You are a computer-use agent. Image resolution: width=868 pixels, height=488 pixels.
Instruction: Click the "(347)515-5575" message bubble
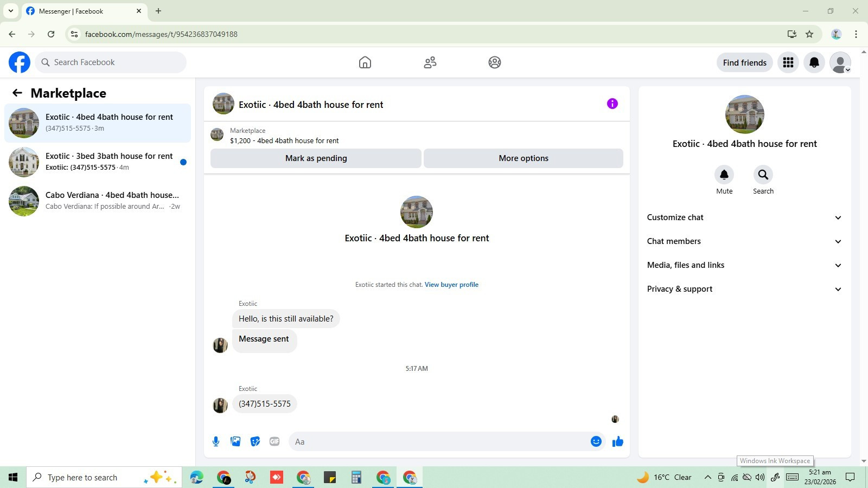[x=265, y=404]
